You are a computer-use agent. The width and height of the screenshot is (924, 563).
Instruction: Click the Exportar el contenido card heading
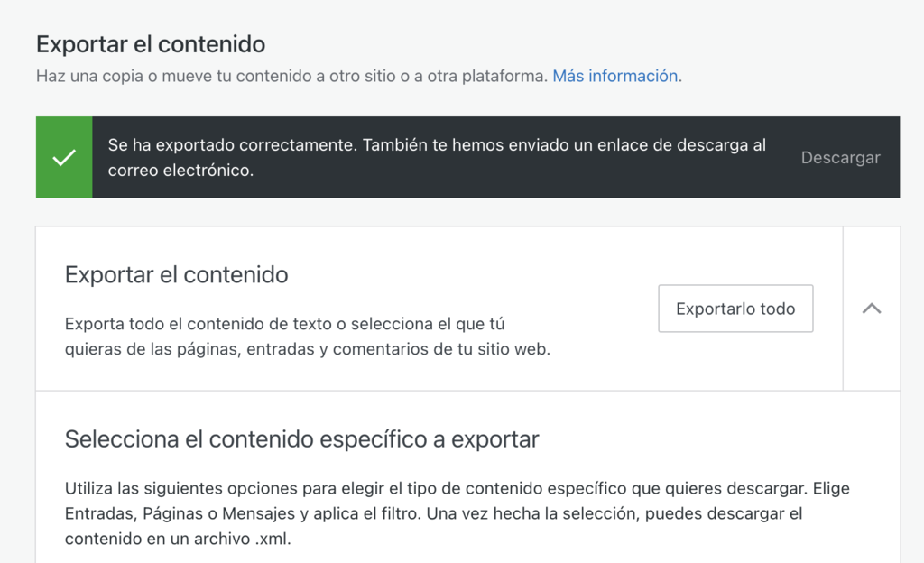coord(175,275)
